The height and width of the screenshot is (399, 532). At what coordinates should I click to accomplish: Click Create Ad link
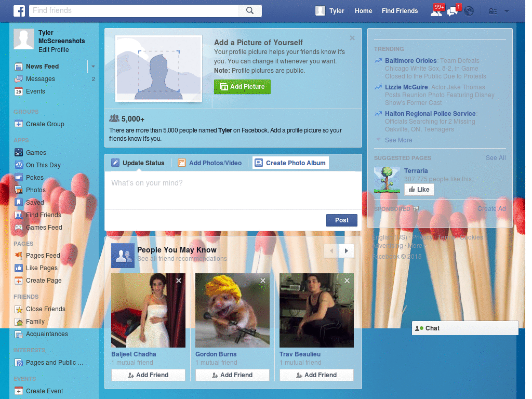click(x=491, y=209)
